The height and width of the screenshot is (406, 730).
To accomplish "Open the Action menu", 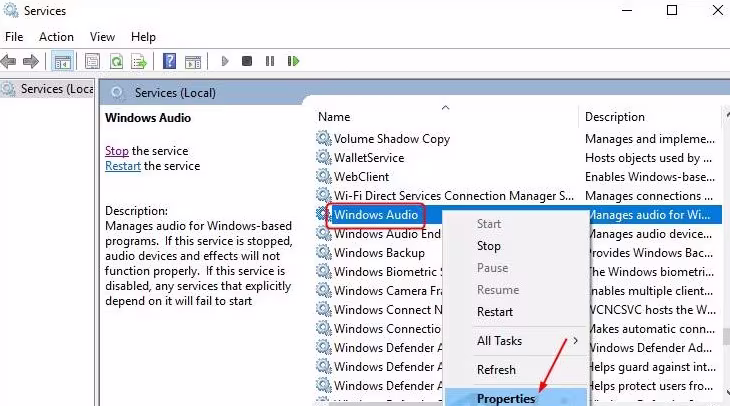I will 56,37.
